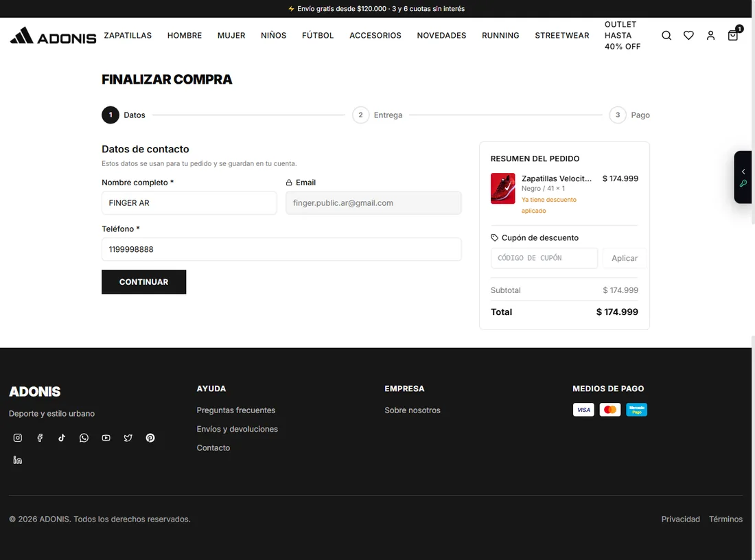The height and width of the screenshot is (560, 755).
Task: Click the ADONIS footer logo text
Action: tap(35, 391)
